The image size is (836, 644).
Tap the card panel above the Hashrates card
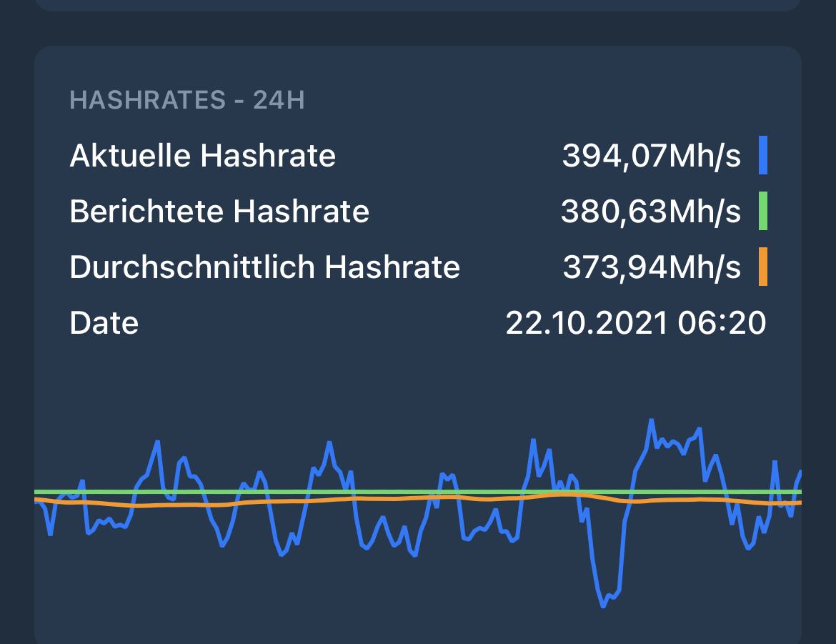pos(418,5)
